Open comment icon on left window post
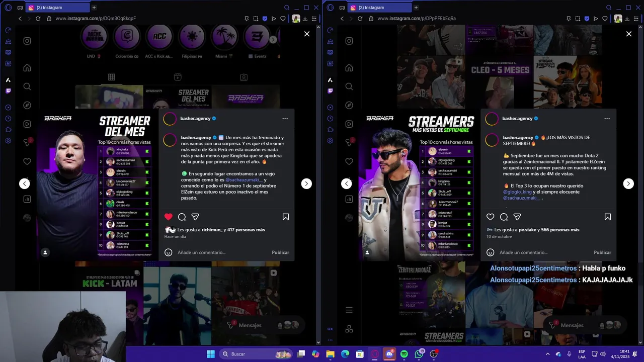The height and width of the screenshot is (362, 644). (x=182, y=217)
